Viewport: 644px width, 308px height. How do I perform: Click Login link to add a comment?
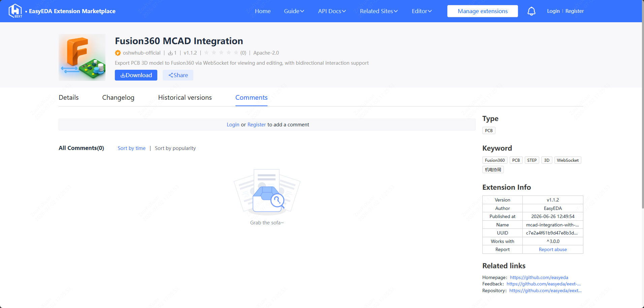point(233,125)
